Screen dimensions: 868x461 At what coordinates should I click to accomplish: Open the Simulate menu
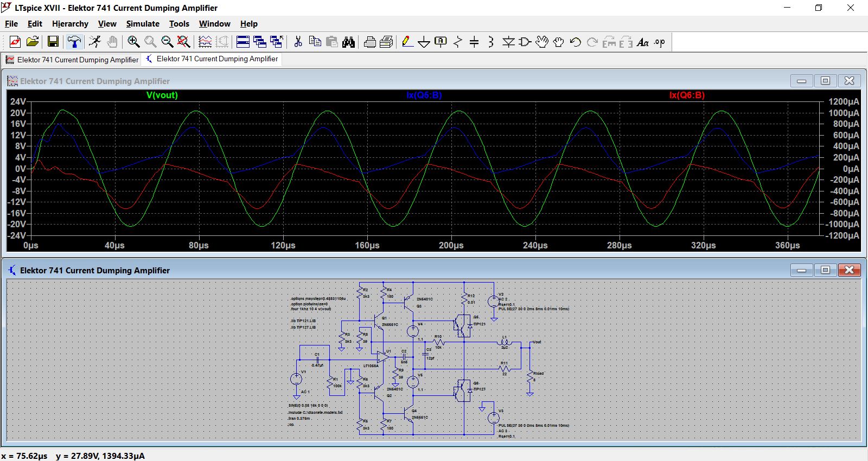tap(143, 24)
